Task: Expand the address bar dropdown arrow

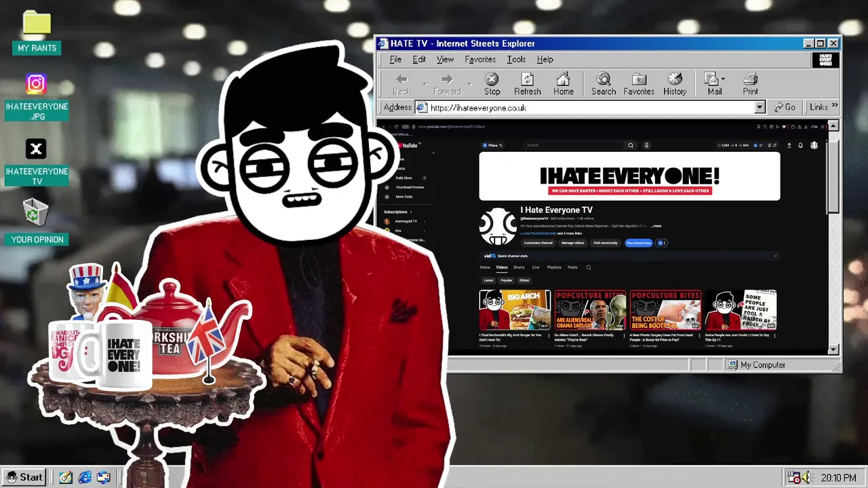Action: [759, 108]
